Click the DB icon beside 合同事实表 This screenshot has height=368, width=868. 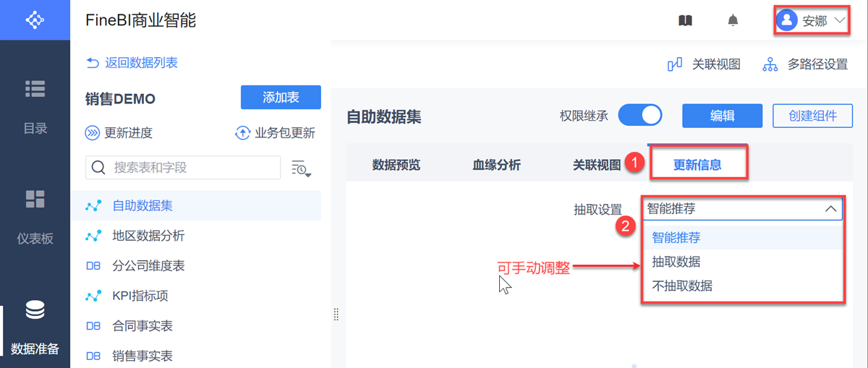93,326
